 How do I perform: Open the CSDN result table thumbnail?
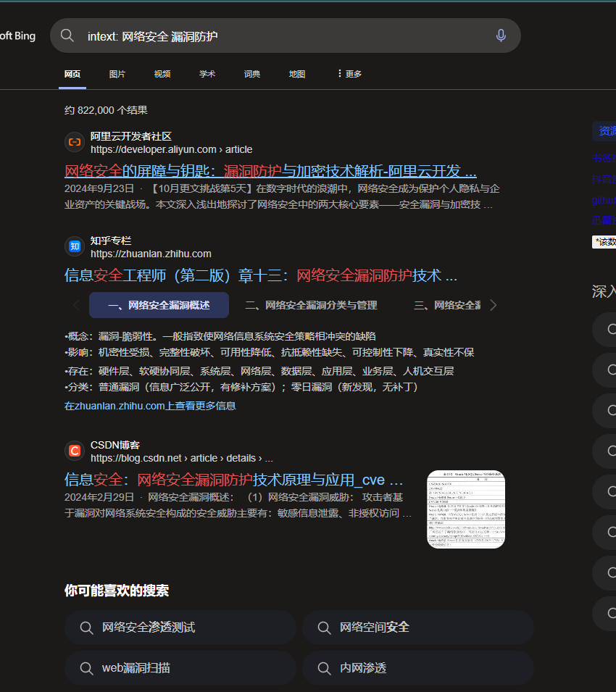pos(466,509)
